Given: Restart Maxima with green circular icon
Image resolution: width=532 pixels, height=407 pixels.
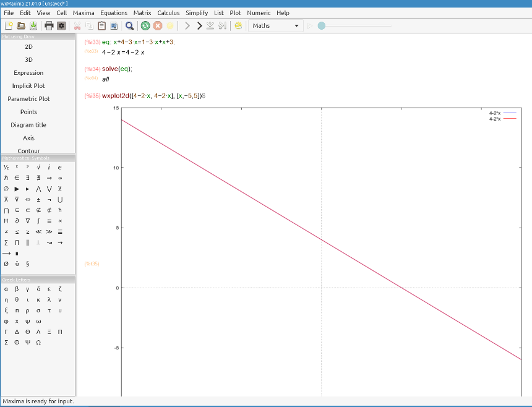Looking at the screenshot, I should 145,25.
